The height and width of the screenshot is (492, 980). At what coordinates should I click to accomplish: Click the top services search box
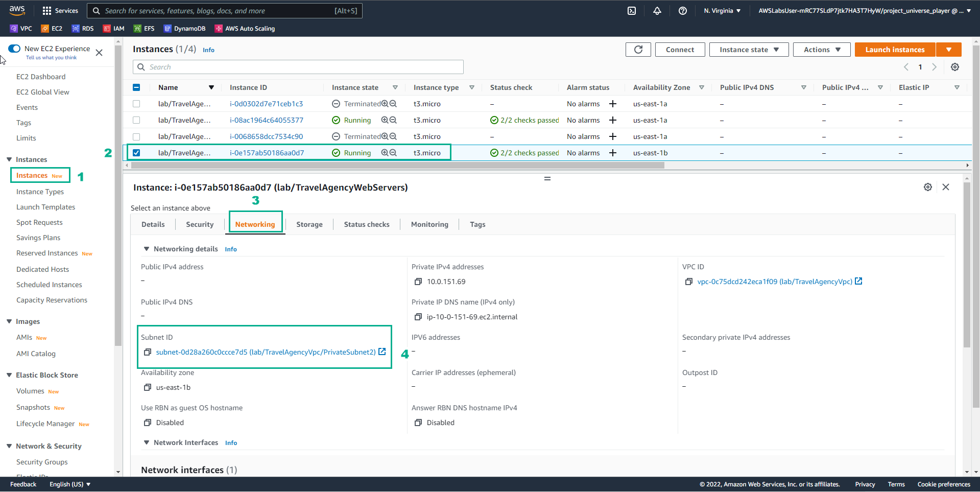pos(225,11)
